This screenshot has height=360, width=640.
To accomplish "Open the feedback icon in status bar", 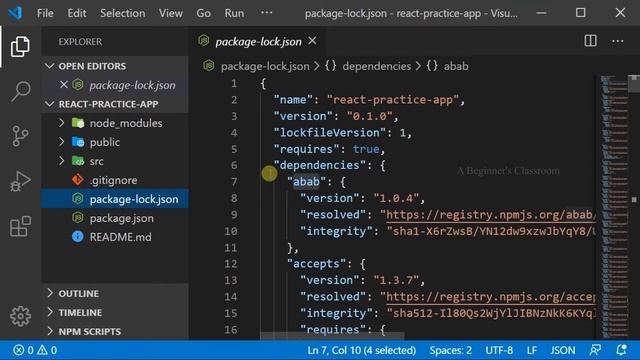I will click(x=595, y=350).
